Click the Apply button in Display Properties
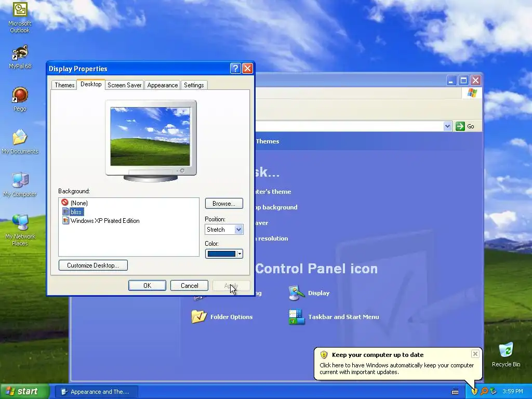 click(231, 286)
